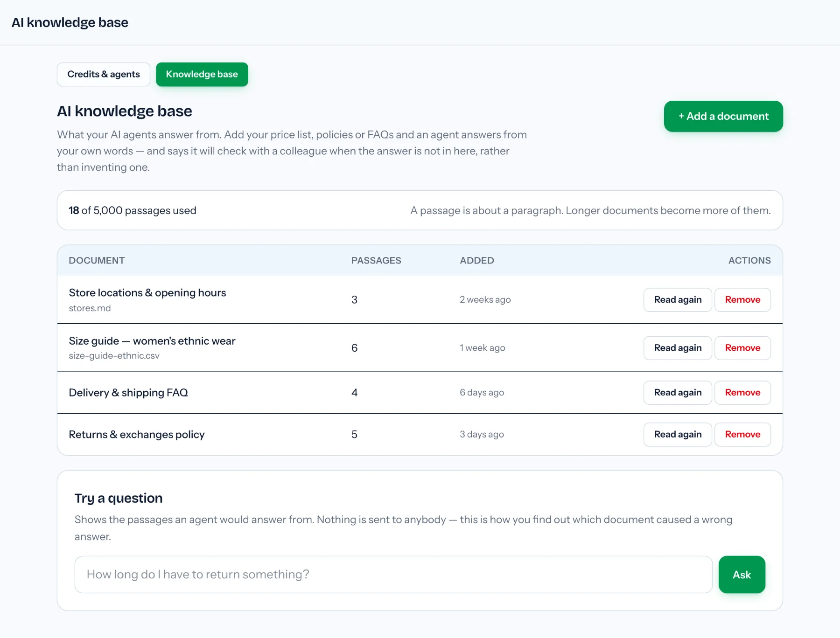840x638 pixels.
Task: Click the size-guide-ethnic.csv file name
Action: pos(114,356)
